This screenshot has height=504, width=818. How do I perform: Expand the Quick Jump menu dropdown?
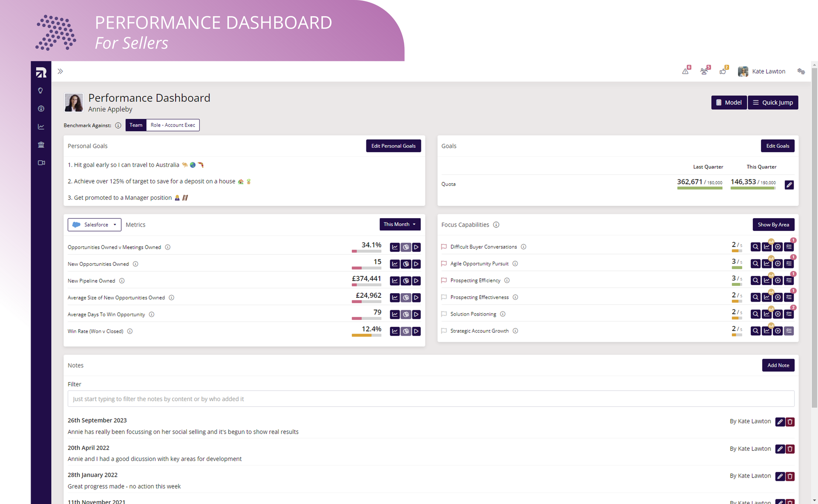tap(773, 102)
